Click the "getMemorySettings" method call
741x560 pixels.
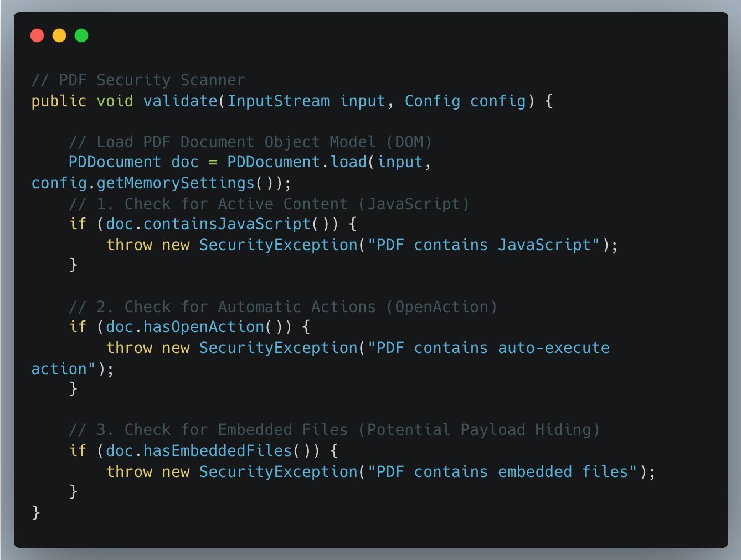coord(175,183)
